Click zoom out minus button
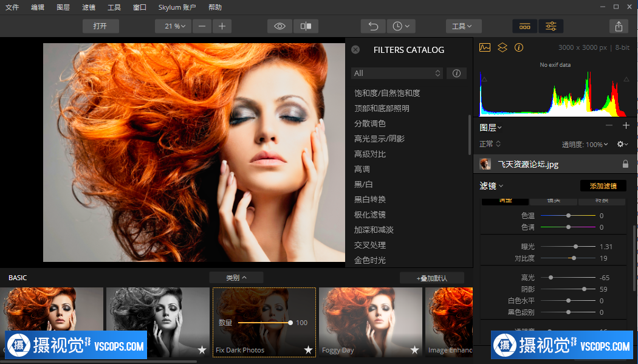 point(202,26)
